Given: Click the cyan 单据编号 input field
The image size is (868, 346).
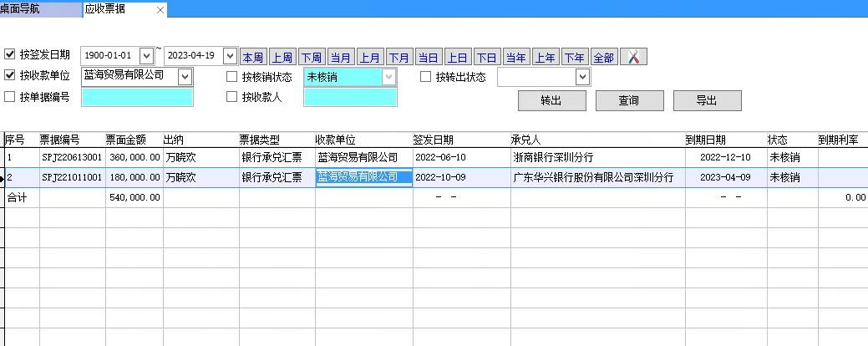Looking at the screenshot, I should pyautogui.click(x=137, y=98).
